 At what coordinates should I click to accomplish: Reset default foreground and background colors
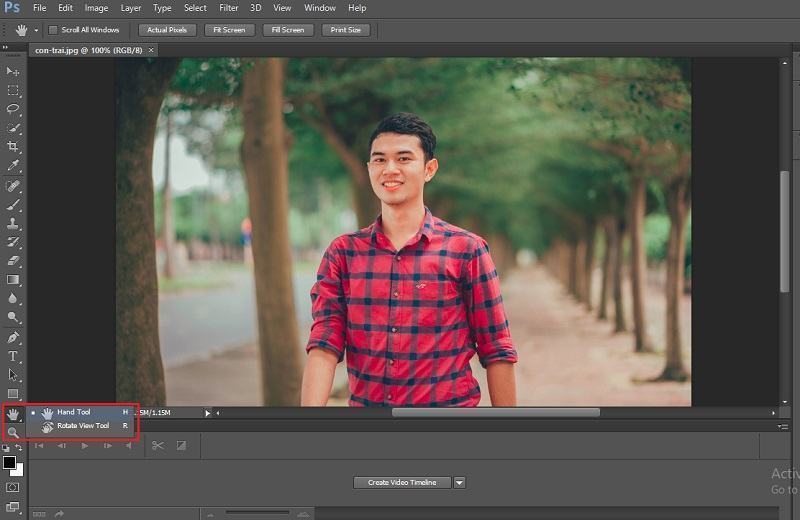6,448
